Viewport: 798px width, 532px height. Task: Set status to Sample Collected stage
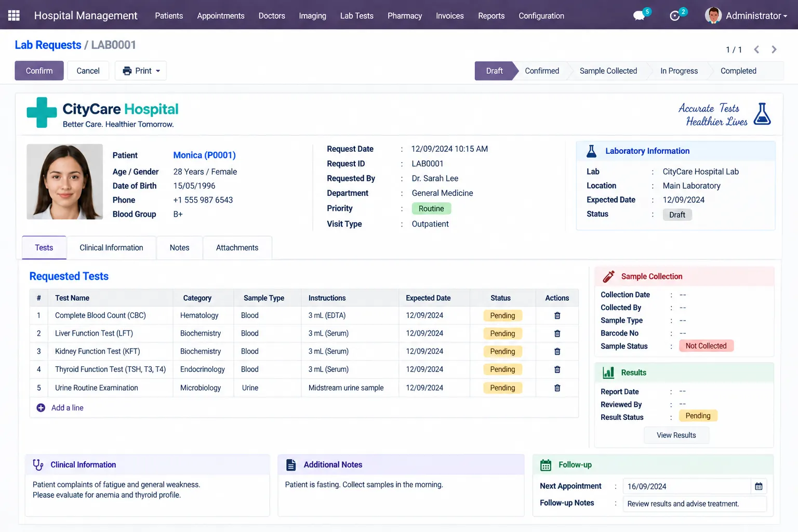608,71
